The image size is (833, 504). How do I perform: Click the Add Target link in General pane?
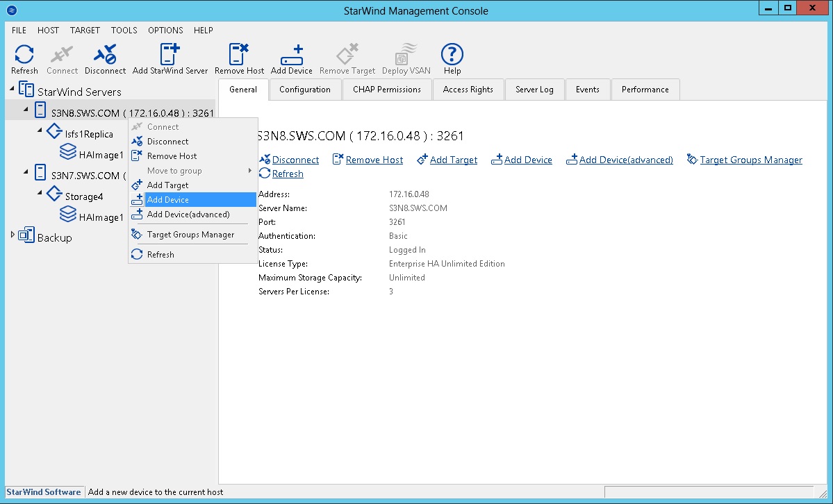tap(453, 160)
